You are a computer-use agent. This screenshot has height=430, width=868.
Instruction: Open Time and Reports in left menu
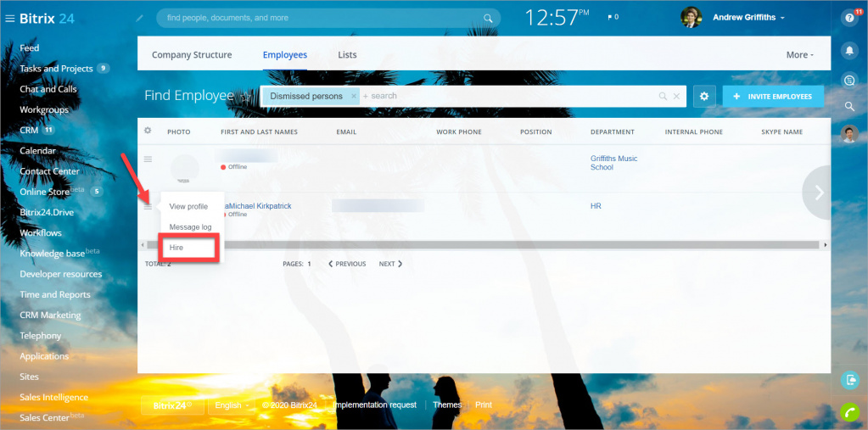pos(55,294)
